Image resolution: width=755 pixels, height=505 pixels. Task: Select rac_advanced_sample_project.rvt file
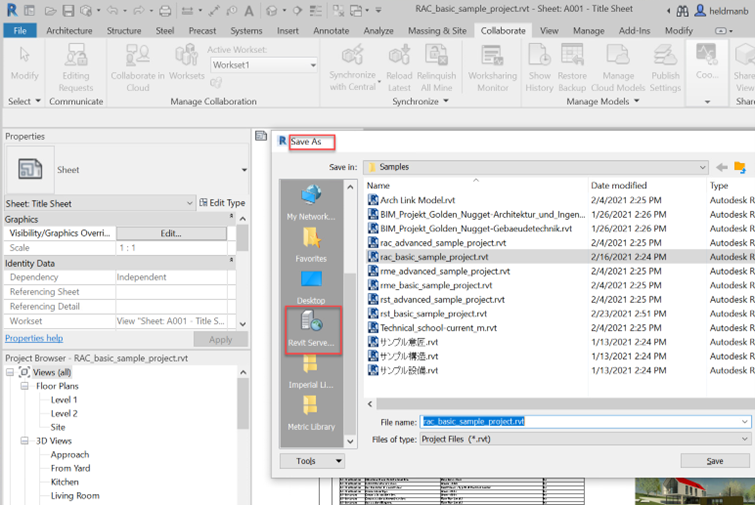pos(443,243)
